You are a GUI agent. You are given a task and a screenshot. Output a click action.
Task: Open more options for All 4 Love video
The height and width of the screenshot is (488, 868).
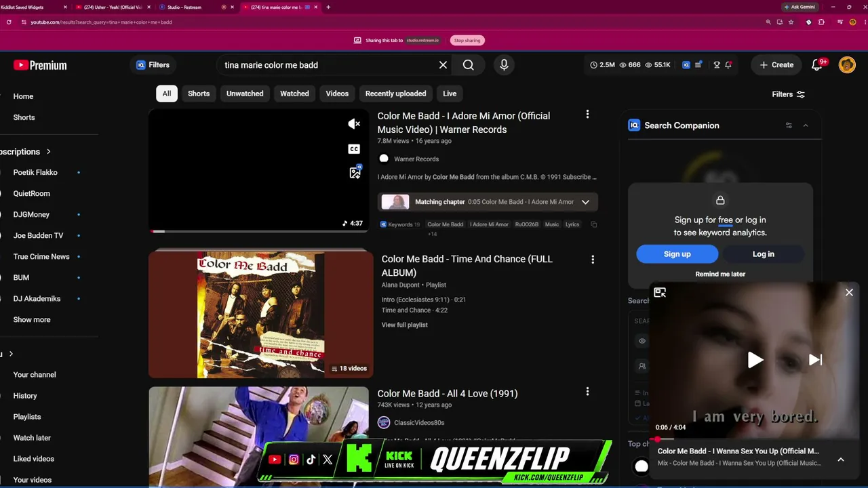point(587,391)
